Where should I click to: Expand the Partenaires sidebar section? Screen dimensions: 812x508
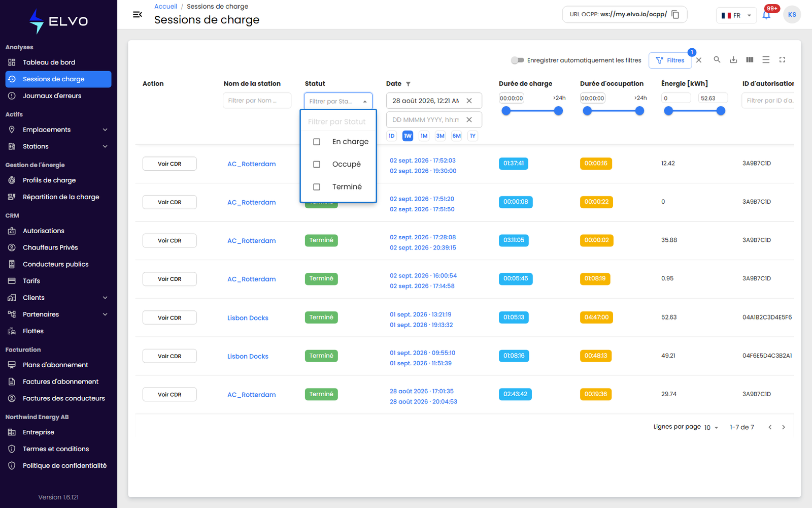(x=58, y=314)
